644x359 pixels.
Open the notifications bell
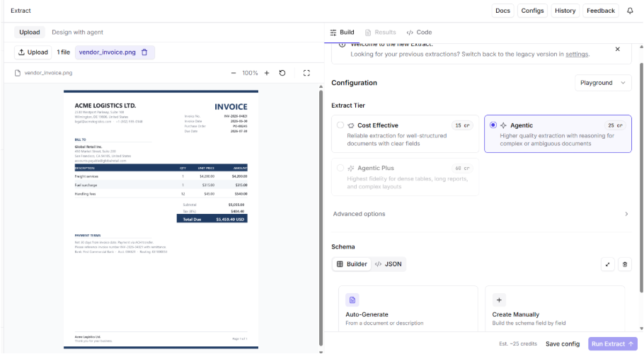tap(630, 11)
